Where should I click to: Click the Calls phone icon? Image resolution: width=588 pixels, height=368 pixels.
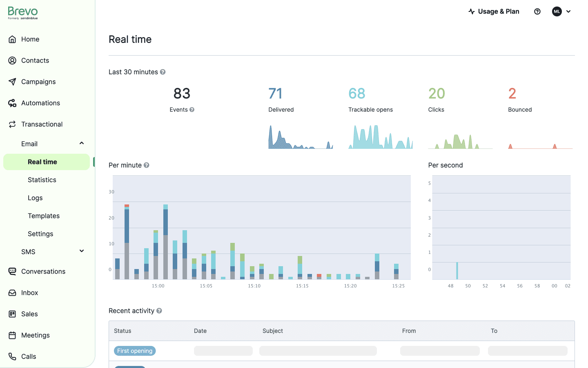(x=12, y=356)
